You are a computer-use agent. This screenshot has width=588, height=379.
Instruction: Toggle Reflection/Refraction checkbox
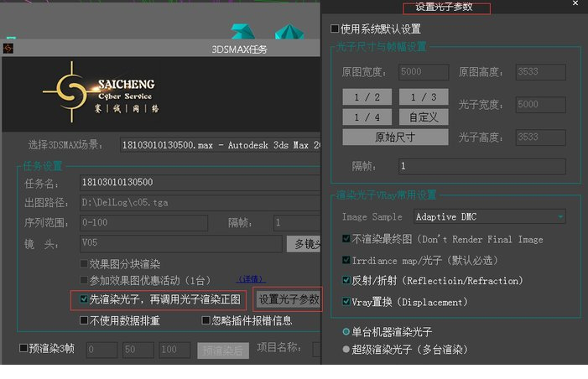point(346,280)
